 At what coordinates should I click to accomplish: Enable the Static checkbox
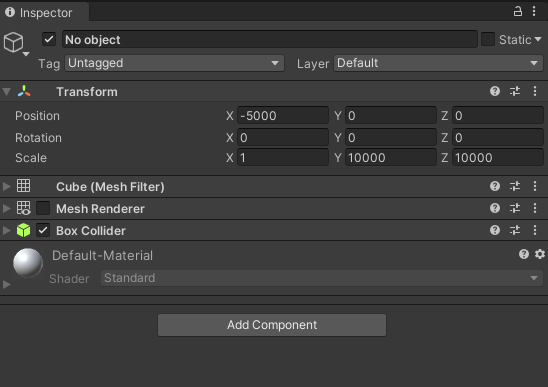click(x=488, y=39)
